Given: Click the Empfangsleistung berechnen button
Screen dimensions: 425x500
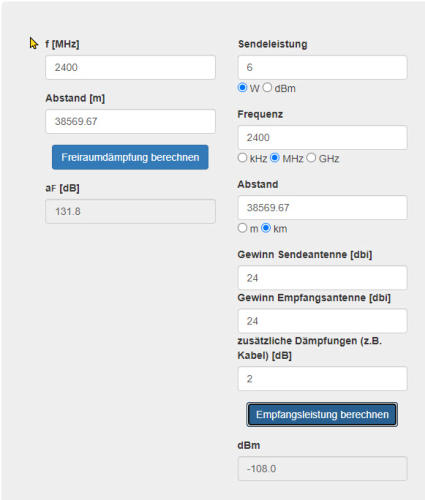Looking at the screenshot, I should (x=322, y=414).
